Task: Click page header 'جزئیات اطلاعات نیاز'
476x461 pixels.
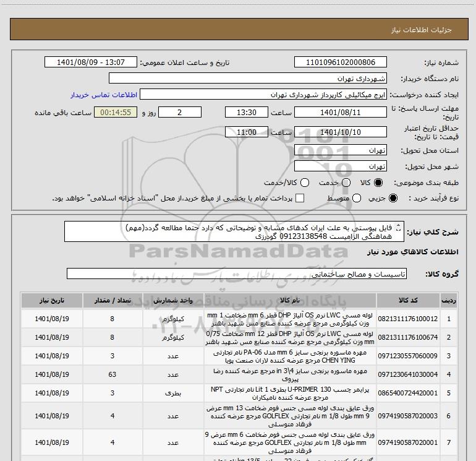Action: point(421,30)
